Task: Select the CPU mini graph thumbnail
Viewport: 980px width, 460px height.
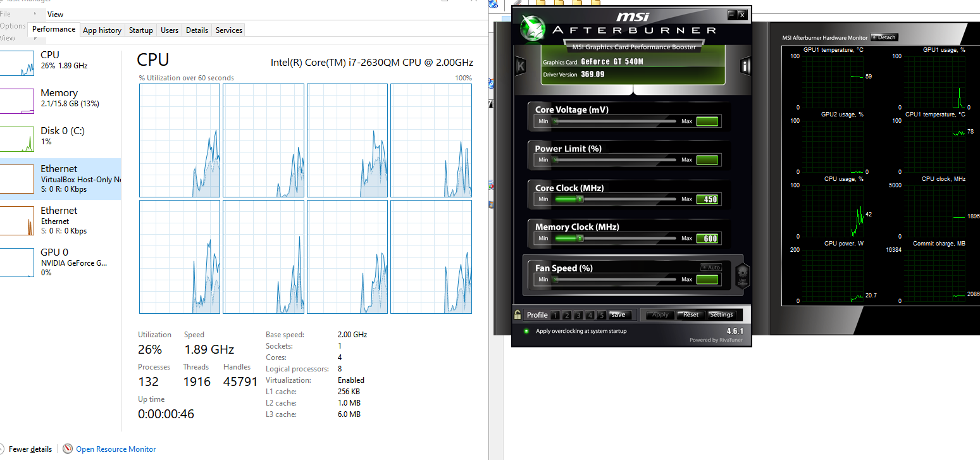Action: click(x=17, y=64)
